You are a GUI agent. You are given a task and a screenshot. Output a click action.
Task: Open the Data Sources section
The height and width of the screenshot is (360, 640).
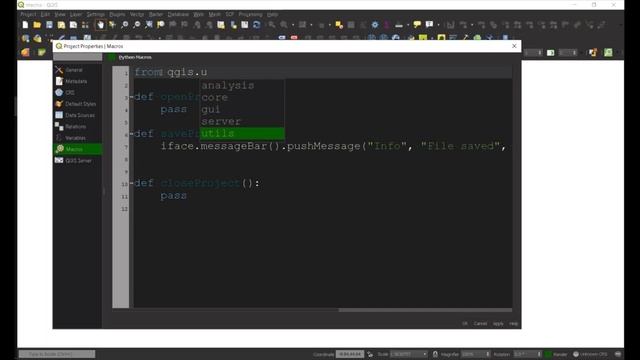click(x=77, y=116)
